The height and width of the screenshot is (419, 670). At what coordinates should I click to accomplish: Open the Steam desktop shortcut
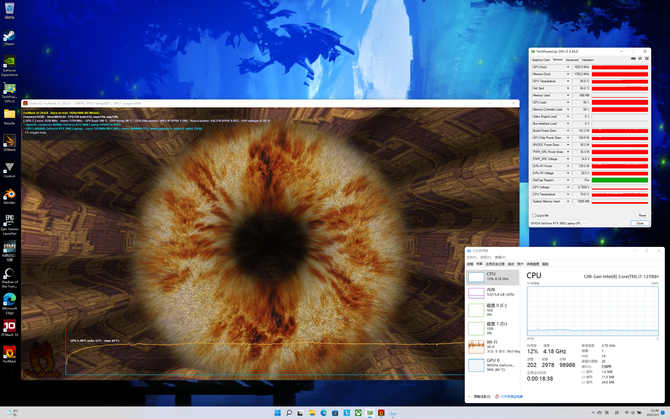(x=9, y=37)
